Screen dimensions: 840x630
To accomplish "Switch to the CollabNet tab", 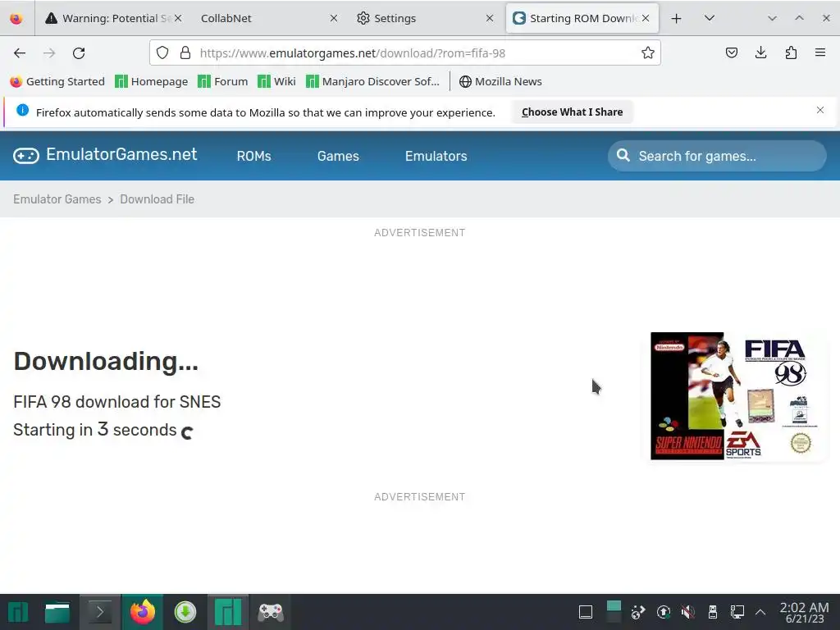I will [268, 18].
